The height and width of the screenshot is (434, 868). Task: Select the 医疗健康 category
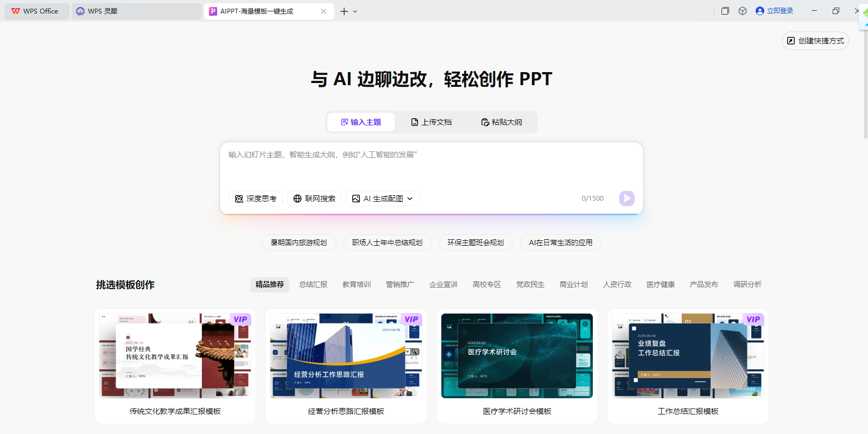(x=661, y=284)
